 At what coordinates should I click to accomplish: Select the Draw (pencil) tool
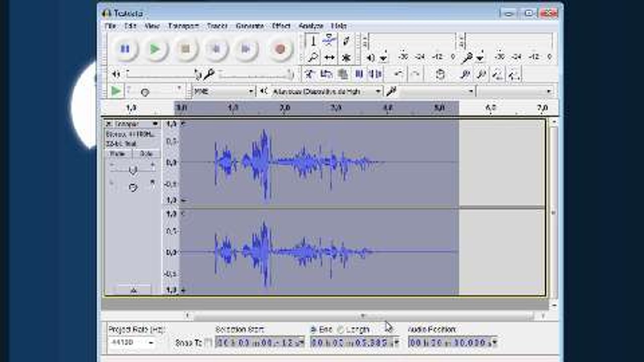coord(346,41)
